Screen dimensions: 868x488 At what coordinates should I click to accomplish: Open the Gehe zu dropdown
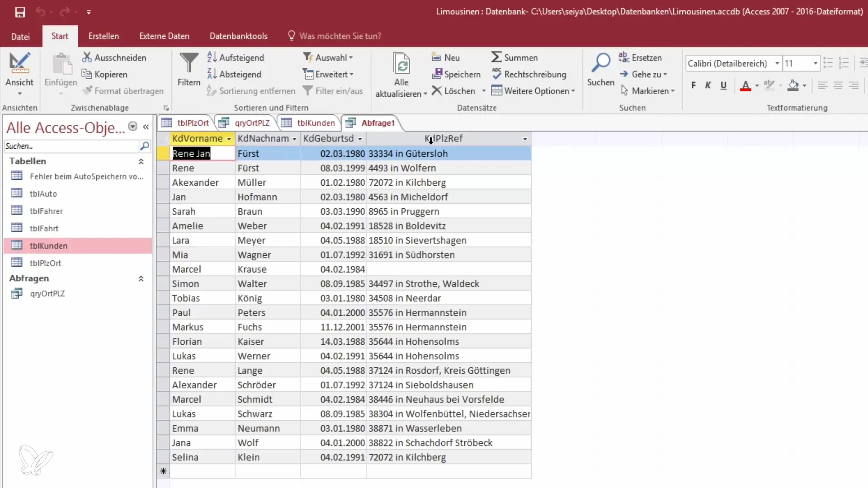(643, 74)
